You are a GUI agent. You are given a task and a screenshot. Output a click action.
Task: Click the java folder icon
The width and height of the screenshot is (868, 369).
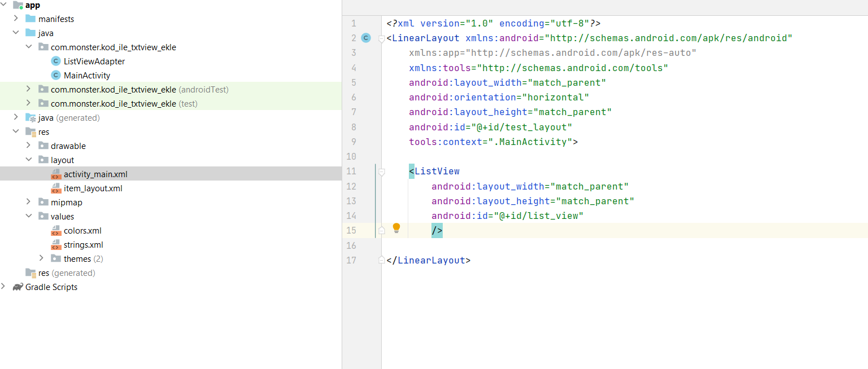pyautogui.click(x=30, y=33)
